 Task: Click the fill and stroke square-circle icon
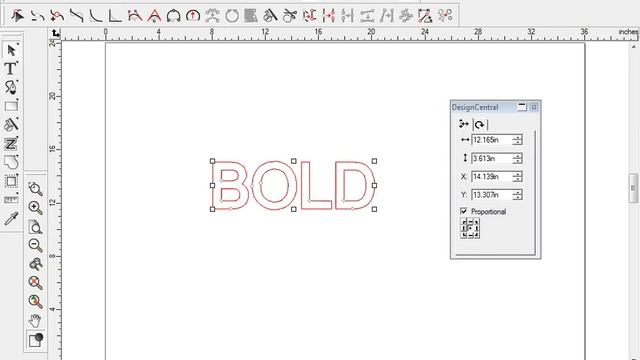click(x=36, y=340)
